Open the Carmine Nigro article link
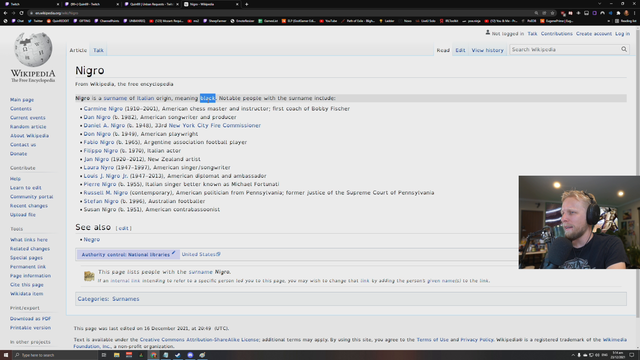640x360 pixels. pyautogui.click(x=103, y=109)
